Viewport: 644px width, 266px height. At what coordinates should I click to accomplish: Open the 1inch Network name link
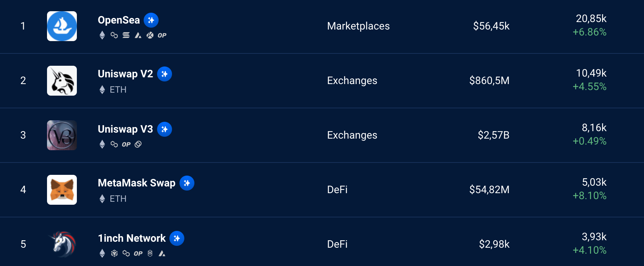click(x=132, y=238)
